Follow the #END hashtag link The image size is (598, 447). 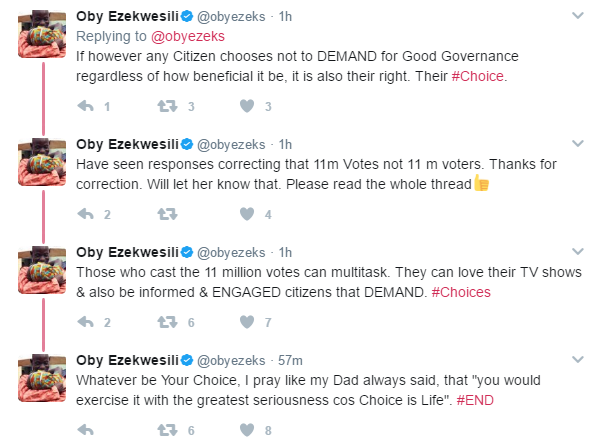click(x=475, y=400)
